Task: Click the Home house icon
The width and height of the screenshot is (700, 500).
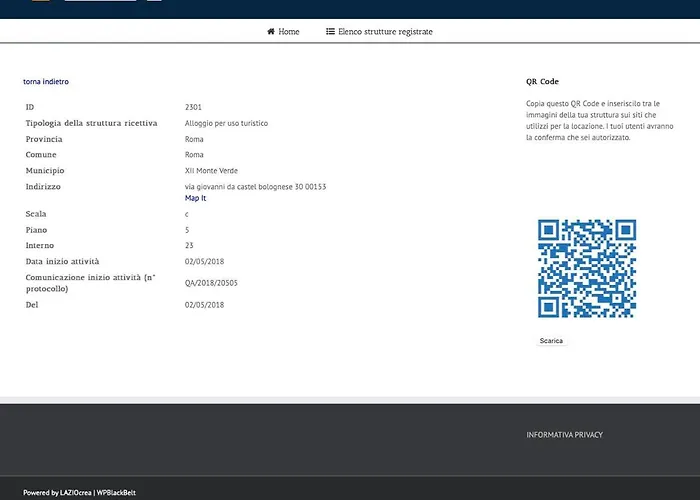Action: pyautogui.click(x=271, y=31)
